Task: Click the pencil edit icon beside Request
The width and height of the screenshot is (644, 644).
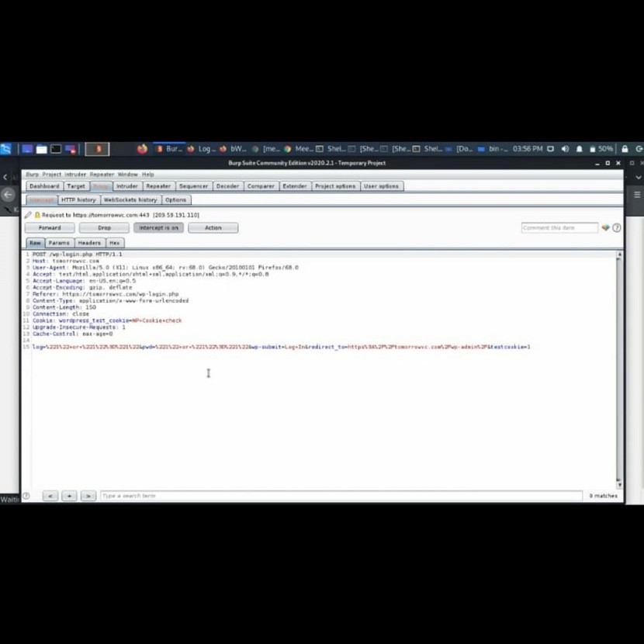Action: click(27, 215)
